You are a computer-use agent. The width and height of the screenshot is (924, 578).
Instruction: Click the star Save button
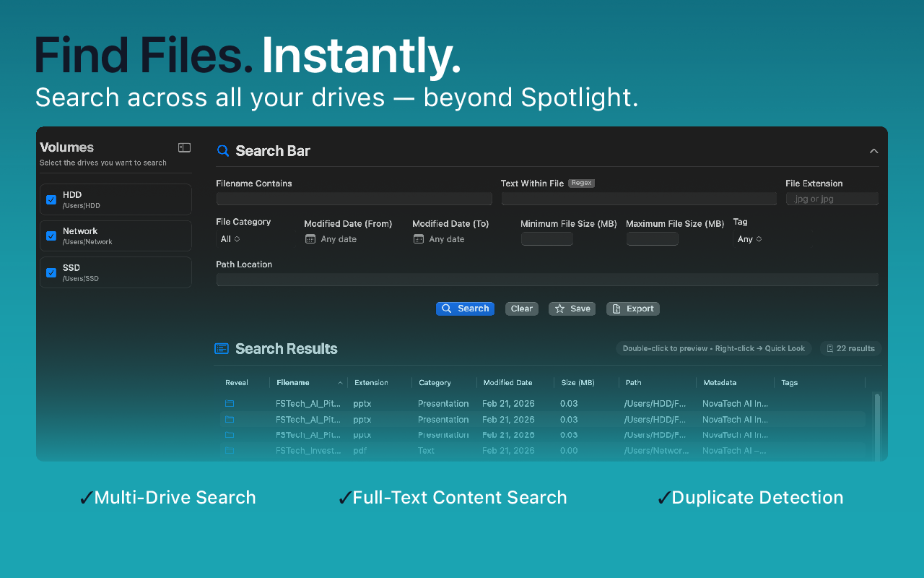click(x=572, y=309)
